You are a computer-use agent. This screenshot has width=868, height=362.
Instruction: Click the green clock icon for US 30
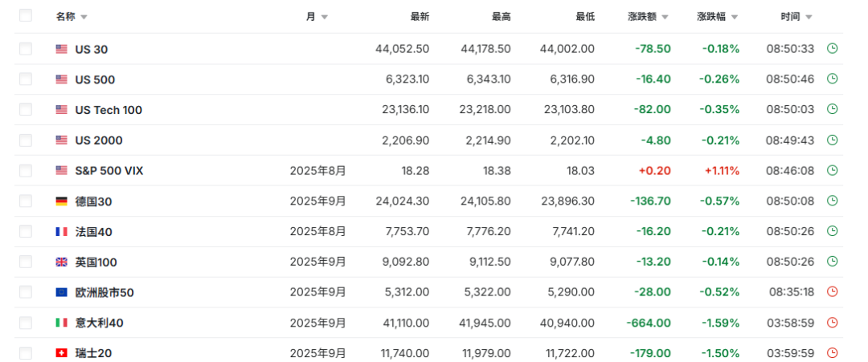tap(833, 49)
